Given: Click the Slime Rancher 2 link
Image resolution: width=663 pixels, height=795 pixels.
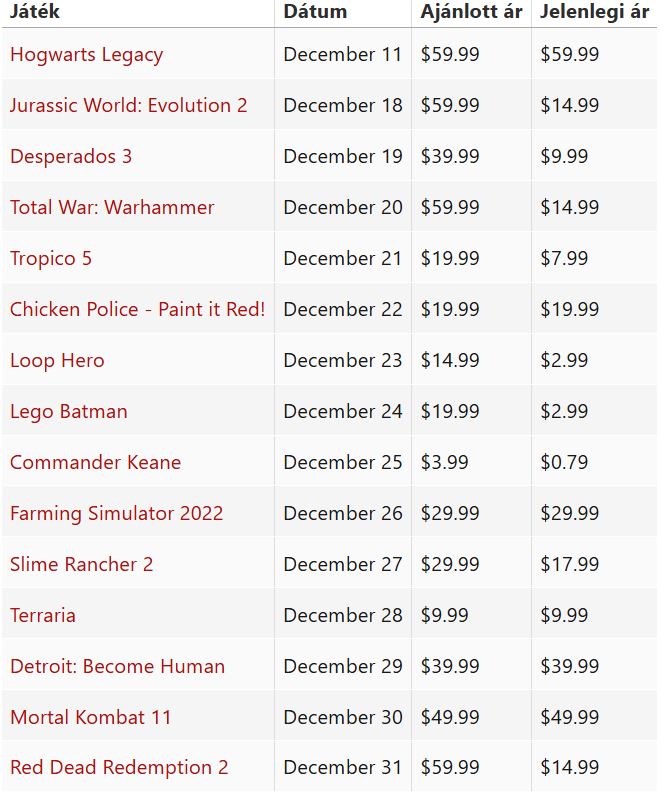Looking at the screenshot, I should [81, 565].
